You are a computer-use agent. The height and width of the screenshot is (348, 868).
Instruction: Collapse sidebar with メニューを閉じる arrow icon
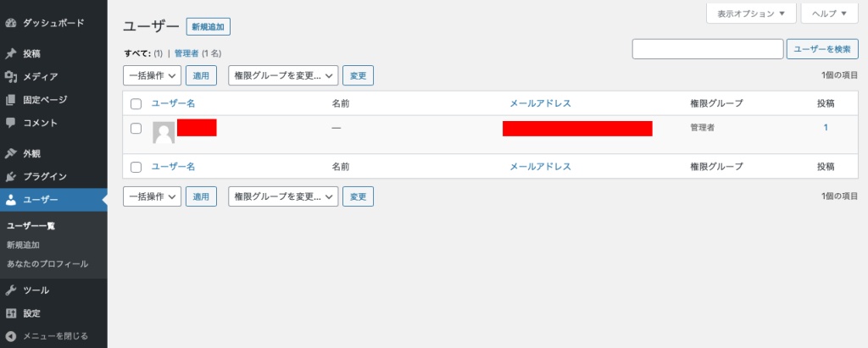click(10, 336)
